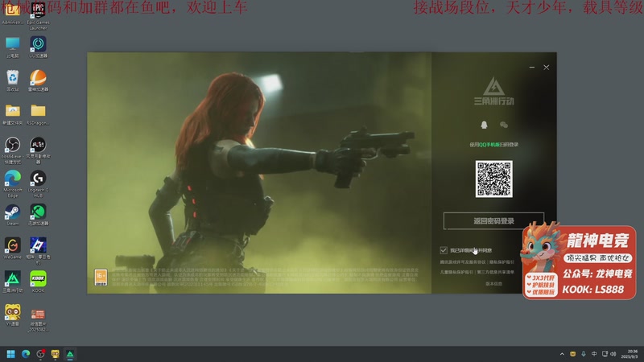Click the 16+ age rating badge
The image size is (644, 362).
[101, 278]
